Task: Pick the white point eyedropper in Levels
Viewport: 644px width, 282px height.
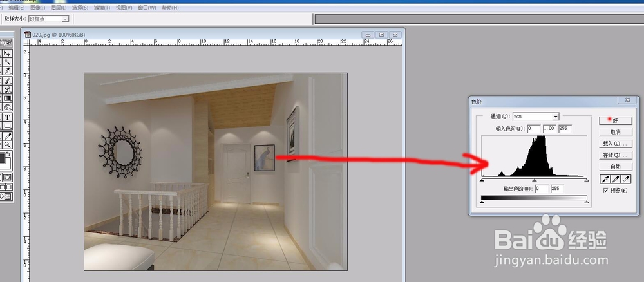Action: [626, 179]
